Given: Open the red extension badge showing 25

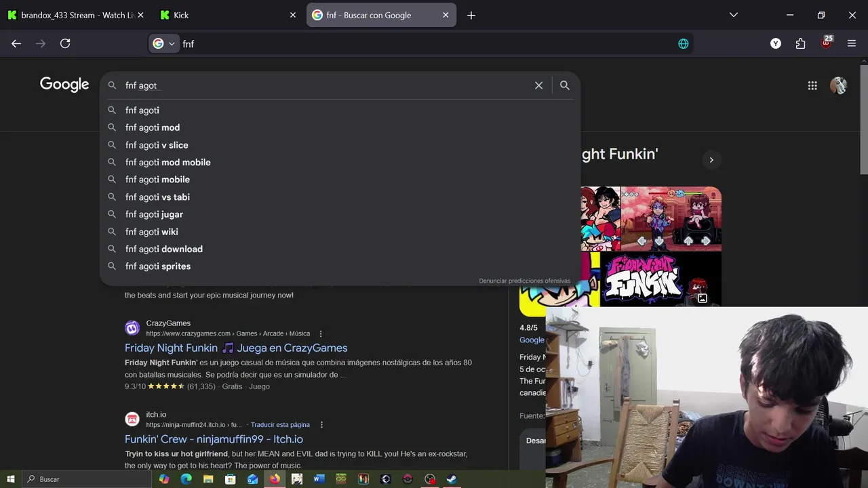Looking at the screenshot, I should click(x=826, y=43).
